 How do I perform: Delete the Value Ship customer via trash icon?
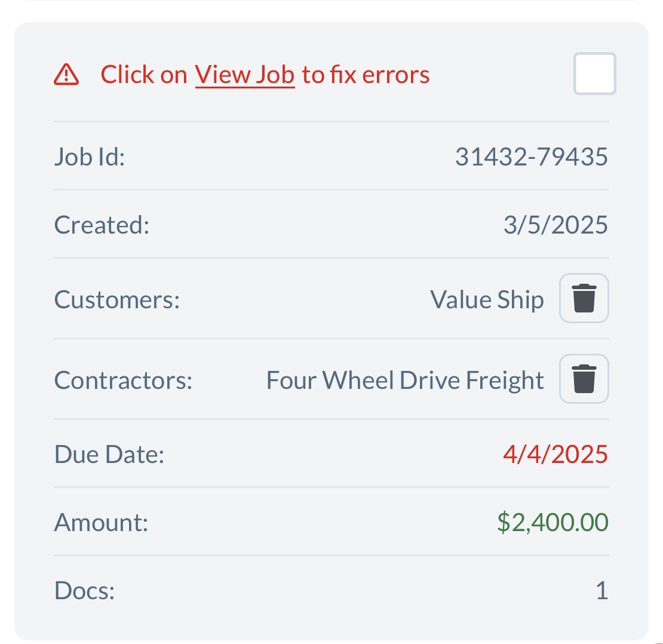(x=584, y=298)
